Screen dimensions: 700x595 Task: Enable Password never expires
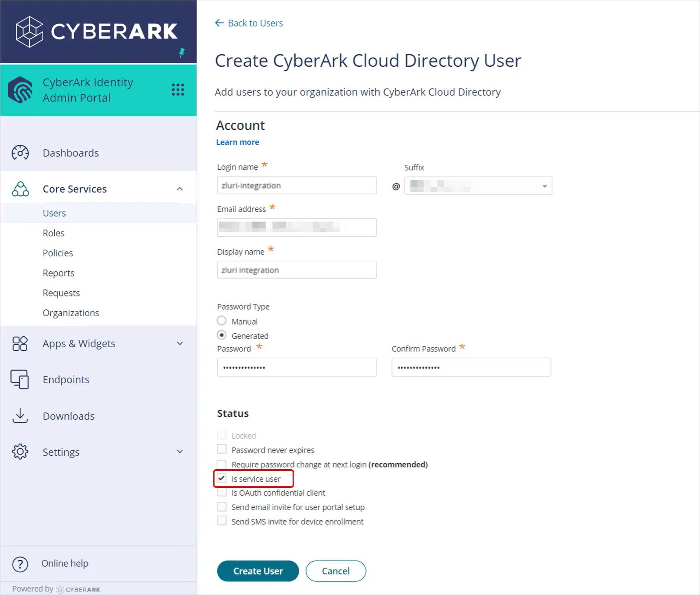[222, 449]
